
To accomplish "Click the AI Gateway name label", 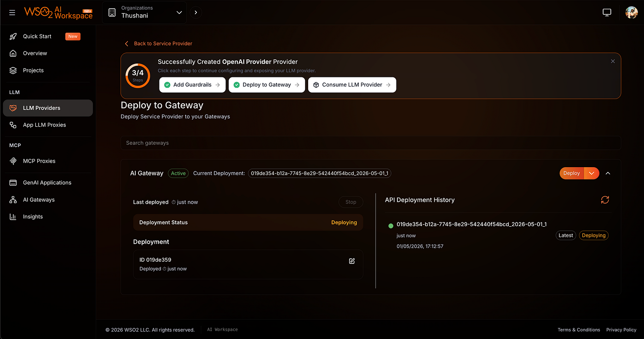I will pos(147,173).
